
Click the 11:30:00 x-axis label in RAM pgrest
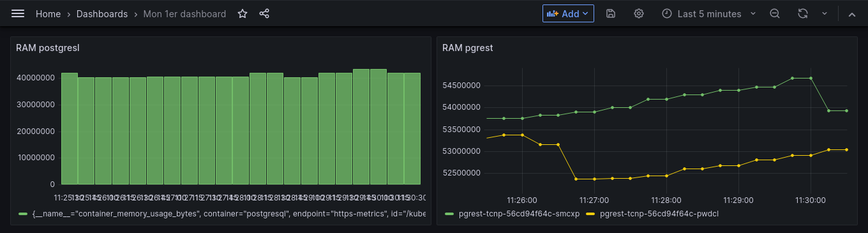click(x=810, y=200)
